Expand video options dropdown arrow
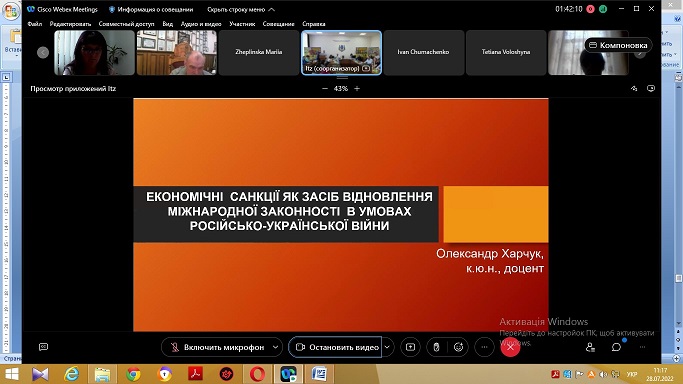683x384 pixels. coord(387,347)
